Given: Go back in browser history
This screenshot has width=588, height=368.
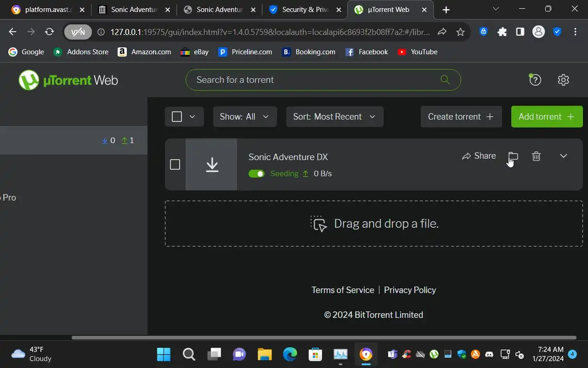Looking at the screenshot, I should (x=12, y=32).
